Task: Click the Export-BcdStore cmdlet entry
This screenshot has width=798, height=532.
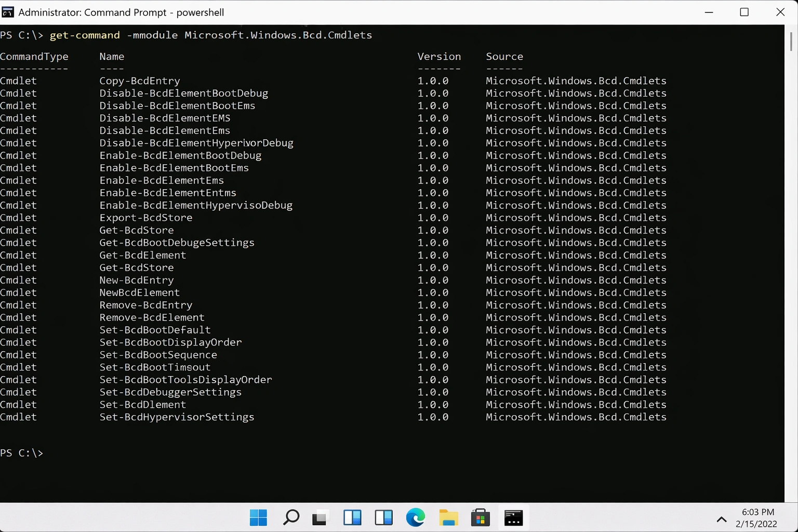Action: coord(146,217)
